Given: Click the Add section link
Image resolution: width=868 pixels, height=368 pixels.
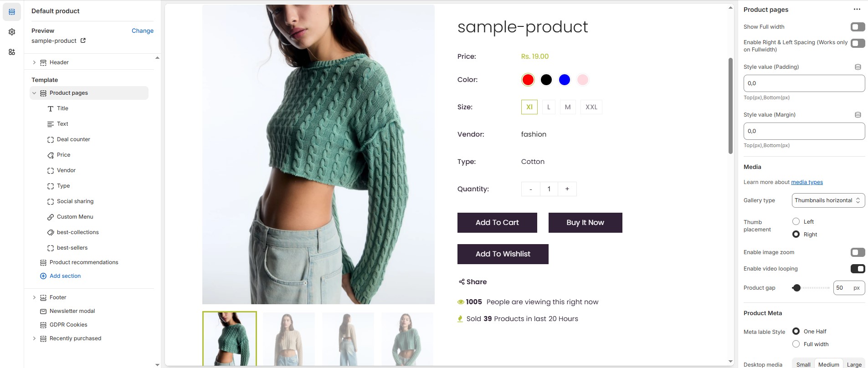Looking at the screenshot, I should pos(65,276).
